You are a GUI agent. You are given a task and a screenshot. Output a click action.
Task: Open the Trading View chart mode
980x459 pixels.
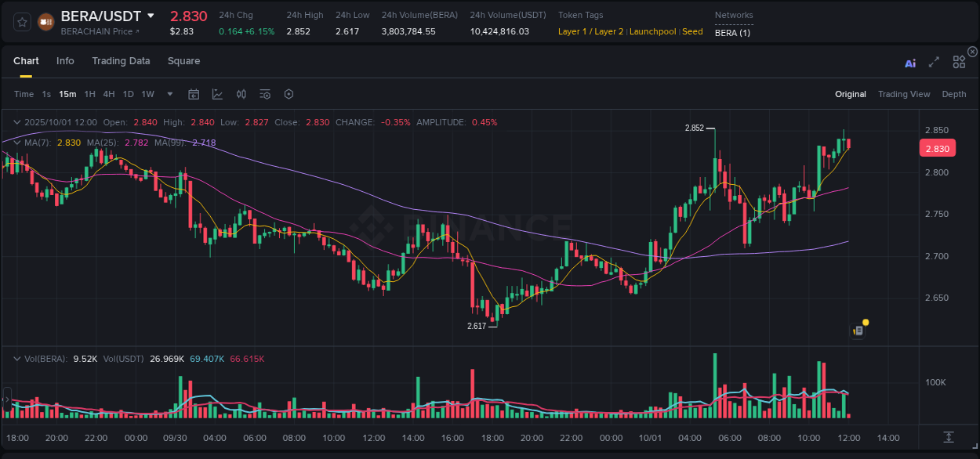(904, 94)
